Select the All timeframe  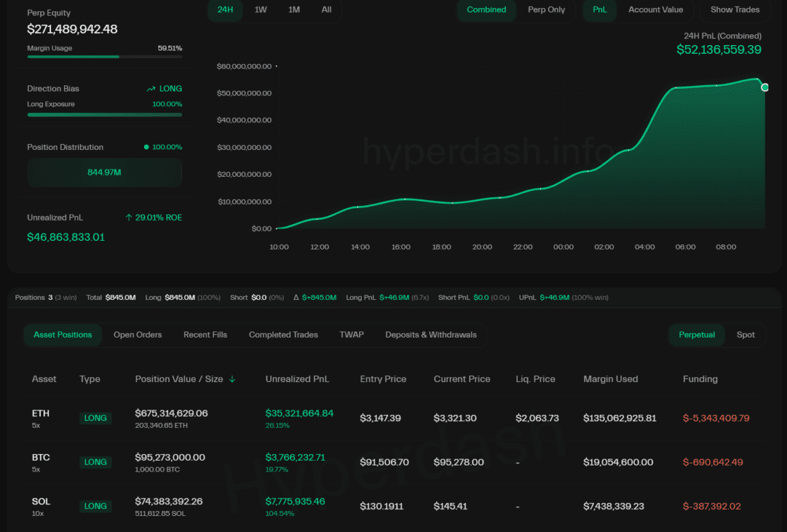pyautogui.click(x=326, y=10)
